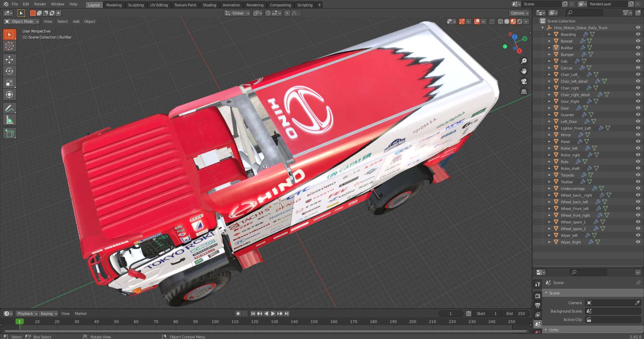
Task: Switch to rendered viewport shading
Action: click(x=520, y=21)
